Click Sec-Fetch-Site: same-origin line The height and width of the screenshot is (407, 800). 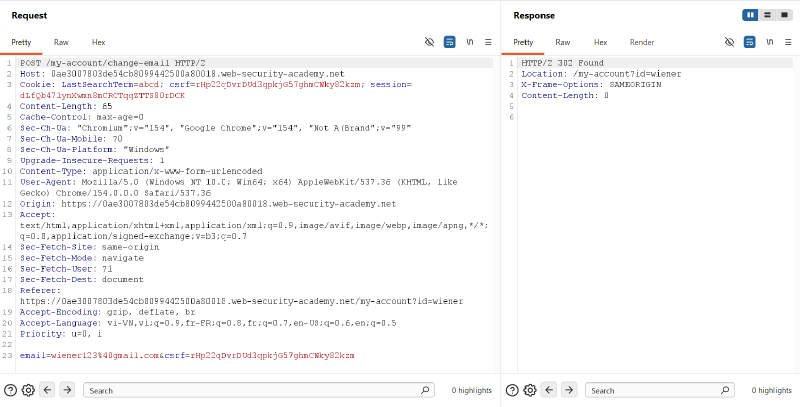pyautogui.click(x=89, y=247)
